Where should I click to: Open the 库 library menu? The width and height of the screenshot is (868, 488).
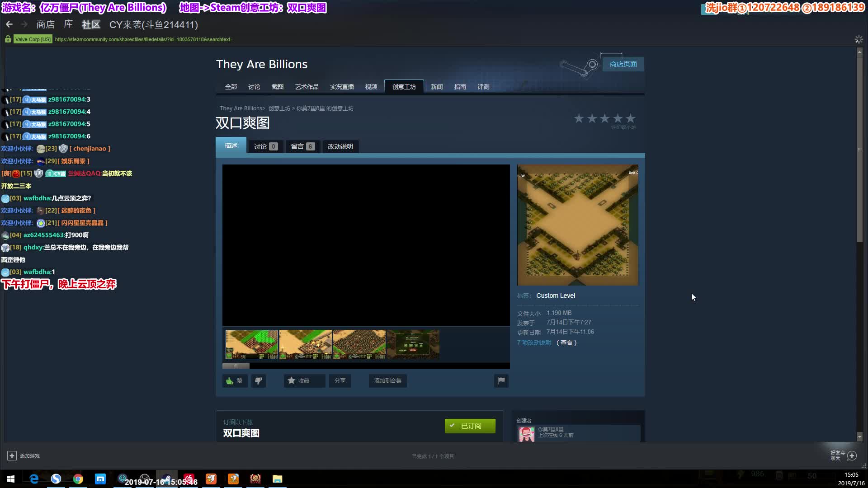point(68,24)
